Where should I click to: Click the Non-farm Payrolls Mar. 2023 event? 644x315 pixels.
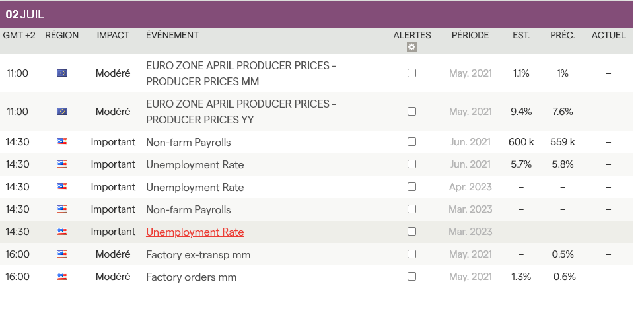(x=188, y=209)
